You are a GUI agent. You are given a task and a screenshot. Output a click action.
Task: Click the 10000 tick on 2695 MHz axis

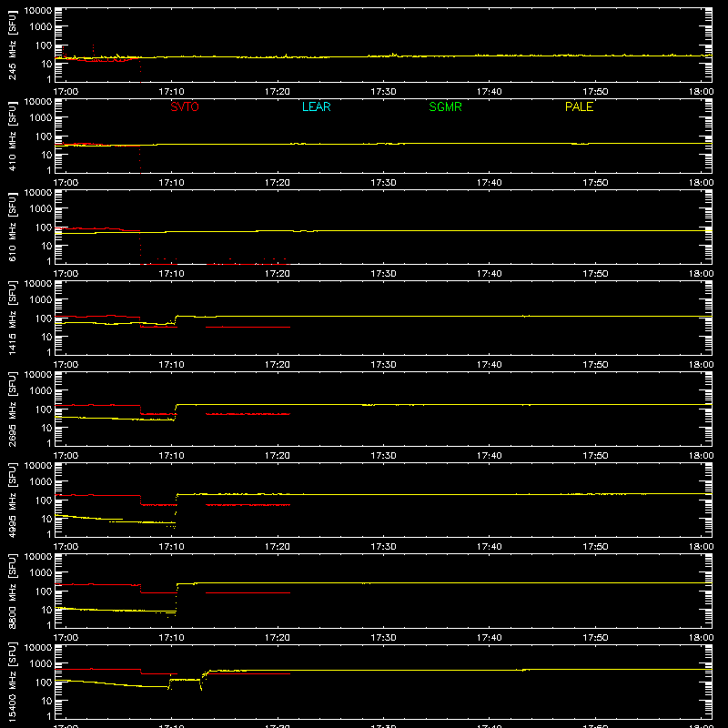point(38,375)
